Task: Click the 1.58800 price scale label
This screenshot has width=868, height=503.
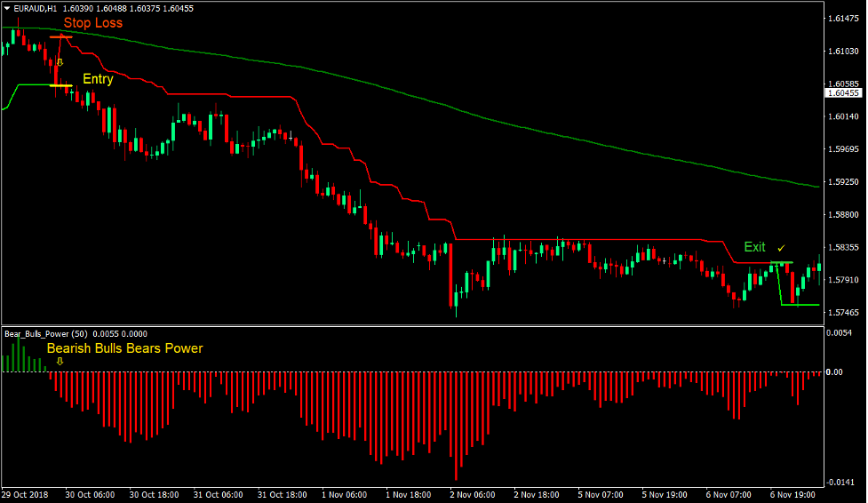Action: click(843, 215)
